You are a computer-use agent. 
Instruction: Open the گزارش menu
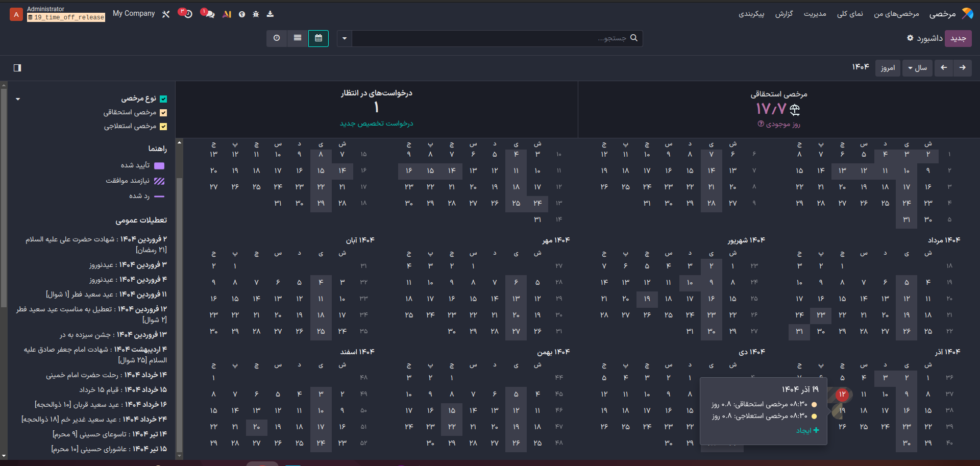[784, 14]
